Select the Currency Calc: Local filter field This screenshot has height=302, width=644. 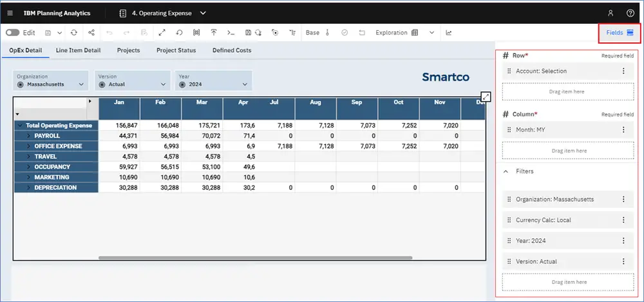[568, 220]
